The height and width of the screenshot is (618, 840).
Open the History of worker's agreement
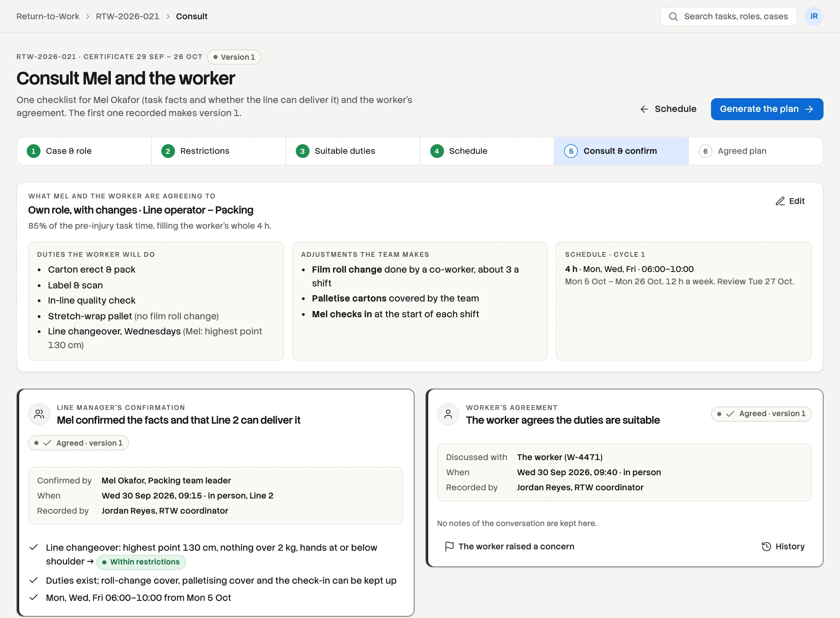[783, 547]
